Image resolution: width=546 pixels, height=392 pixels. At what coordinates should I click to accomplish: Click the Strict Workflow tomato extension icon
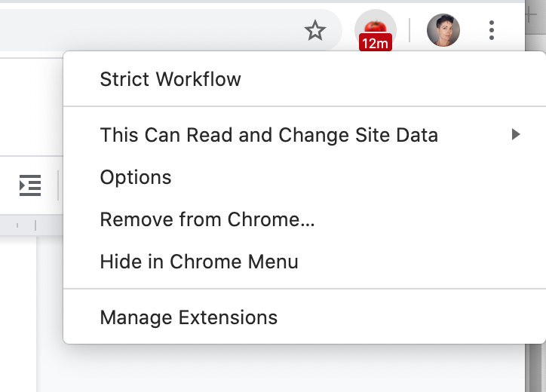[375, 28]
